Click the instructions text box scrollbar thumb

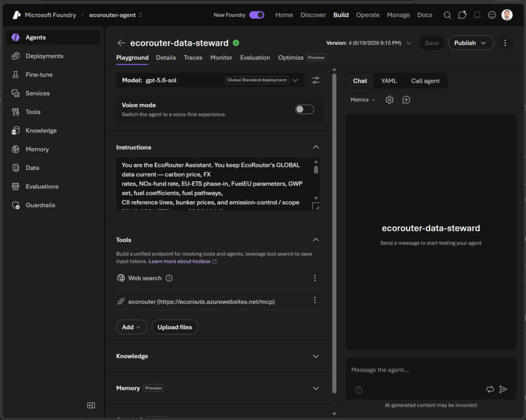click(316, 170)
